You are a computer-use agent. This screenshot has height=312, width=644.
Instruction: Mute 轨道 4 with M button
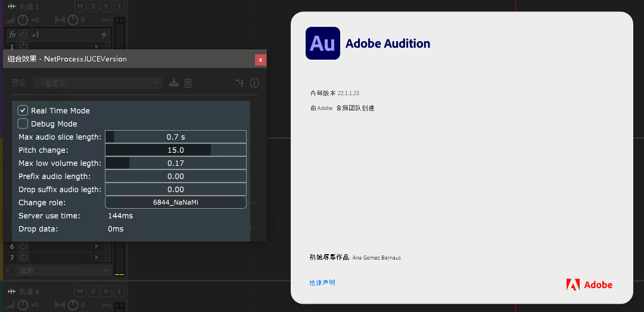coord(80,292)
